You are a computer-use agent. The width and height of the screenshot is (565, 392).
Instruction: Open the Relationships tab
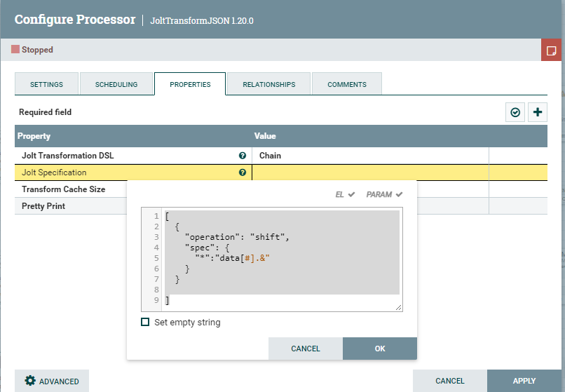click(x=268, y=84)
